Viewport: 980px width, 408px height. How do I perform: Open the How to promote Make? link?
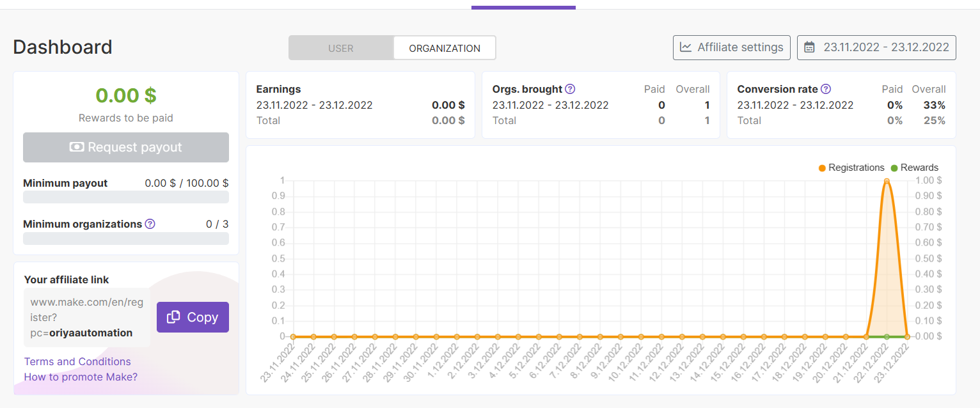pyautogui.click(x=81, y=377)
